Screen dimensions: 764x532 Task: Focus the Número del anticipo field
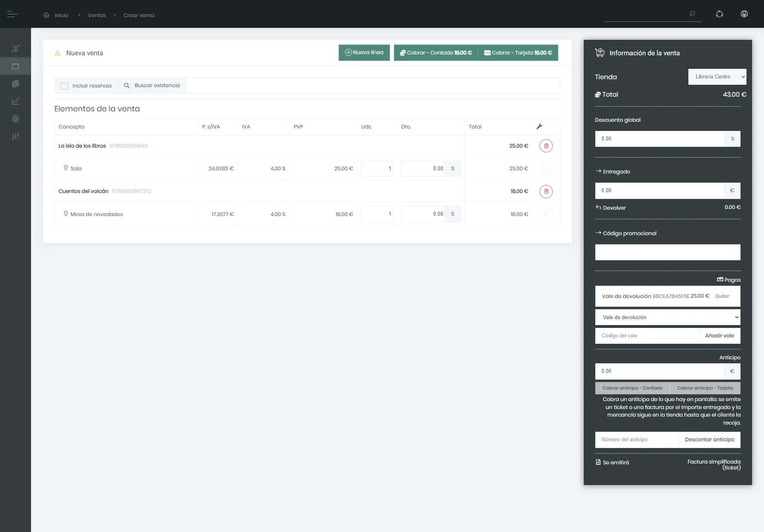coord(637,440)
